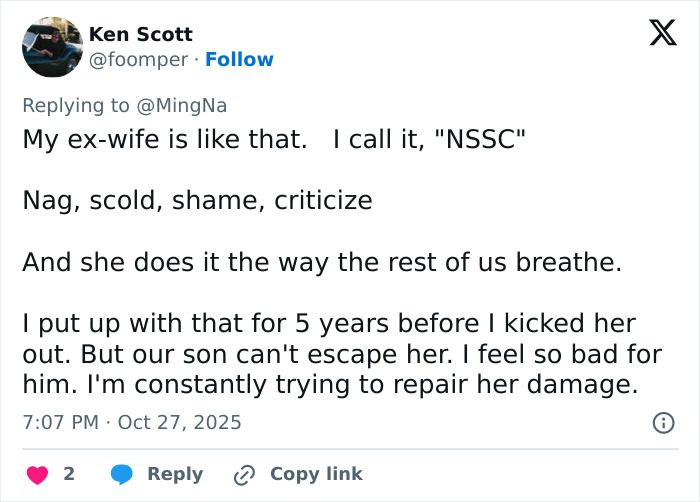Image resolution: width=700 pixels, height=502 pixels.
Task: Open the @foomper handle link
Action: pyautogui.click(x=138, y=60)
